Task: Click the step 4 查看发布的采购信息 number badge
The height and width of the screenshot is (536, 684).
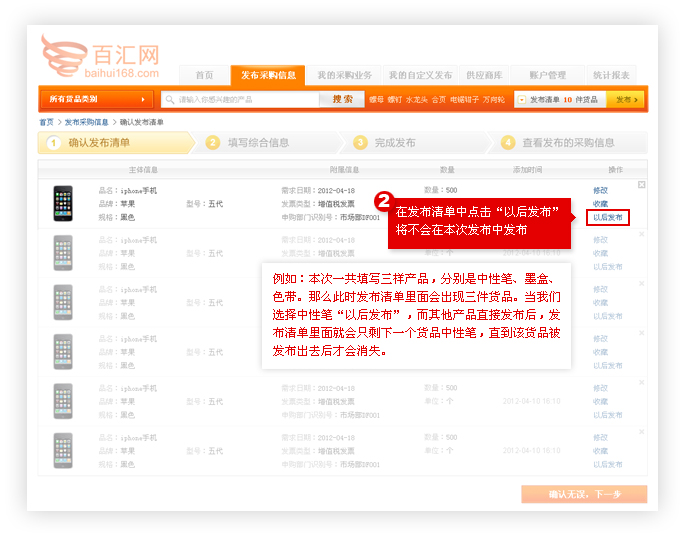Action: coord(508,143)
